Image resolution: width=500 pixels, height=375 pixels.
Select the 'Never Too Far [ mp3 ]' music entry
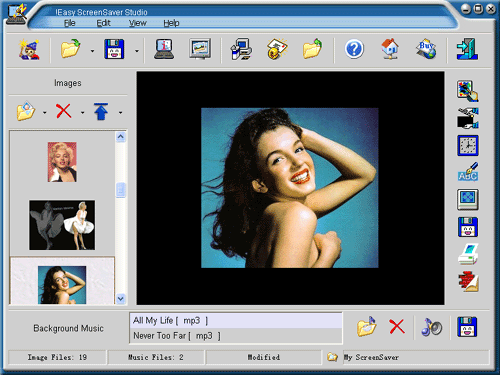point(236,335)
